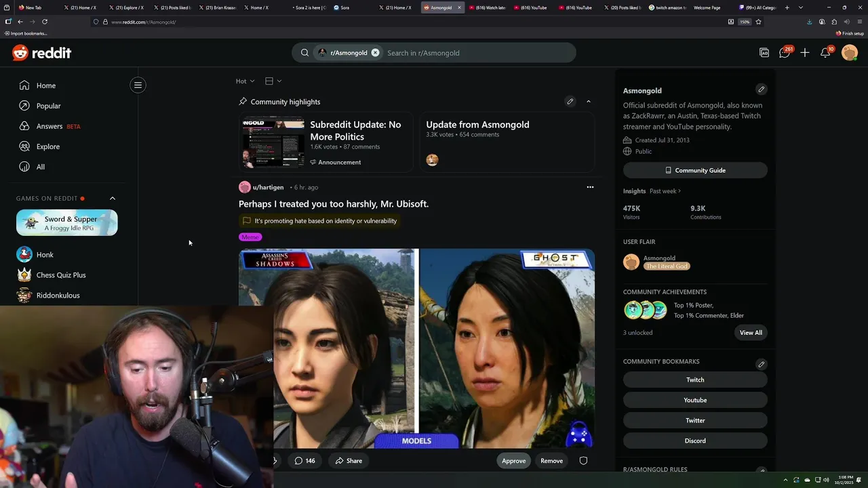Switch to 'twitch amazon' browser tab
The height and width of the screenshot is (488, 868).
666,7
